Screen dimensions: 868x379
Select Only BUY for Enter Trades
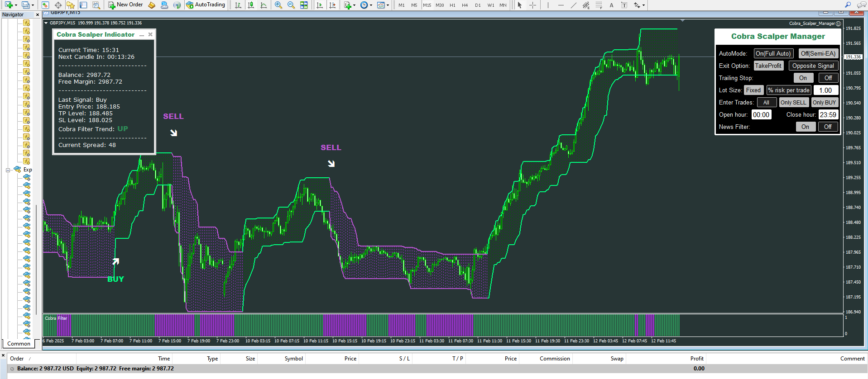(825, 102)
